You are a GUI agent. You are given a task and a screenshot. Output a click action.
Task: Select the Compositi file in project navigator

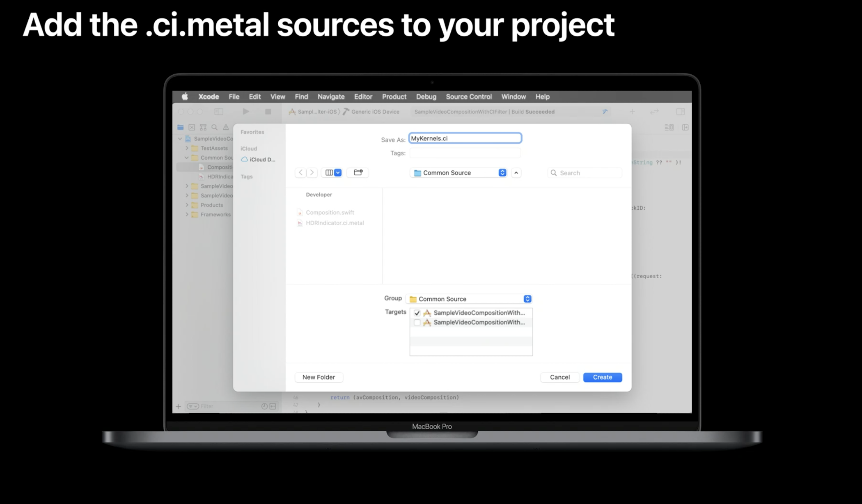[216, 167]
